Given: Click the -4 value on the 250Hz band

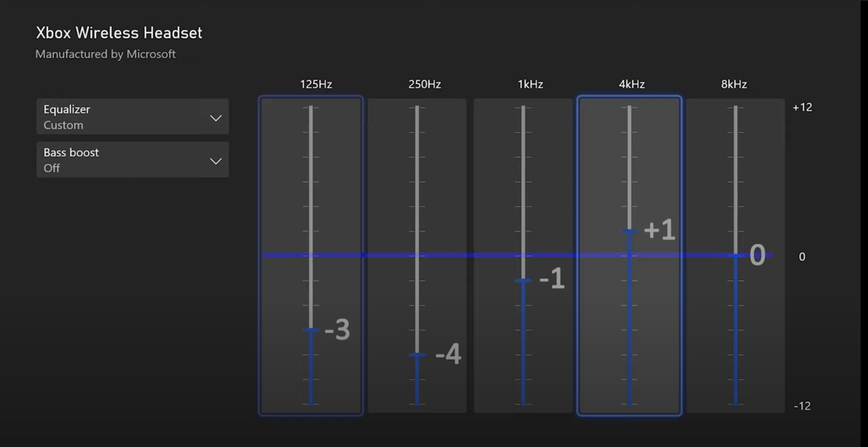Looking at the screenshot, I should pos(448,354).
